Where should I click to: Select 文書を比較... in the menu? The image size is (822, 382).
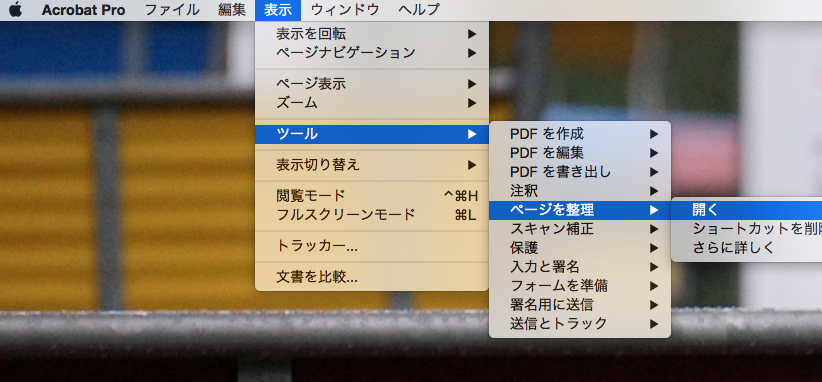tap(372, 277)
